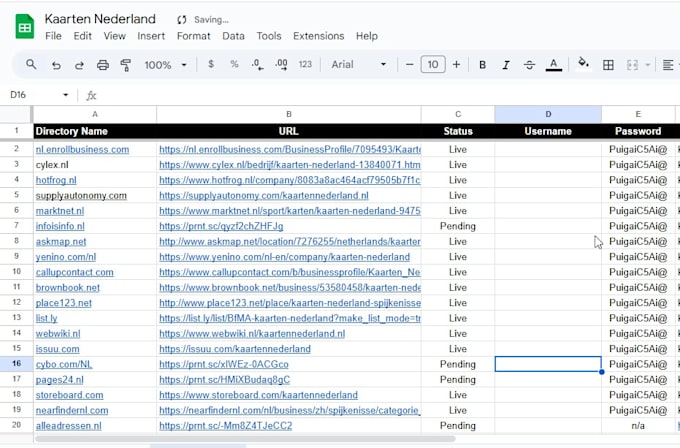Select the Password header cell
Image resolution: width=680 pixels, height=448 pixels.
638,131
